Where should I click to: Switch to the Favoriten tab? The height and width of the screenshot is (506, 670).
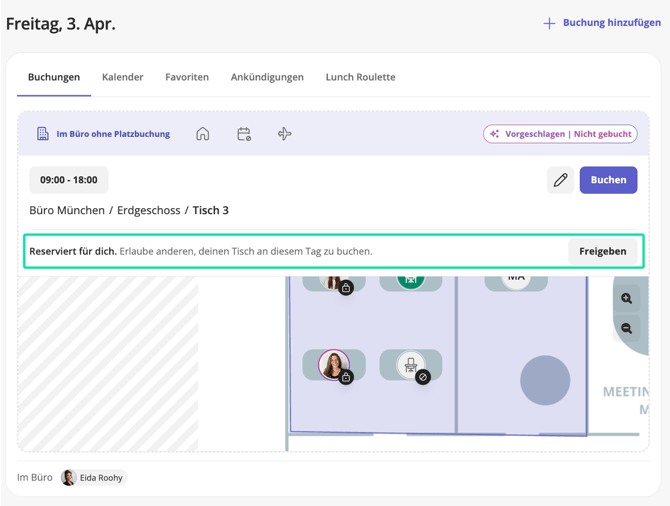pos(187,77)
